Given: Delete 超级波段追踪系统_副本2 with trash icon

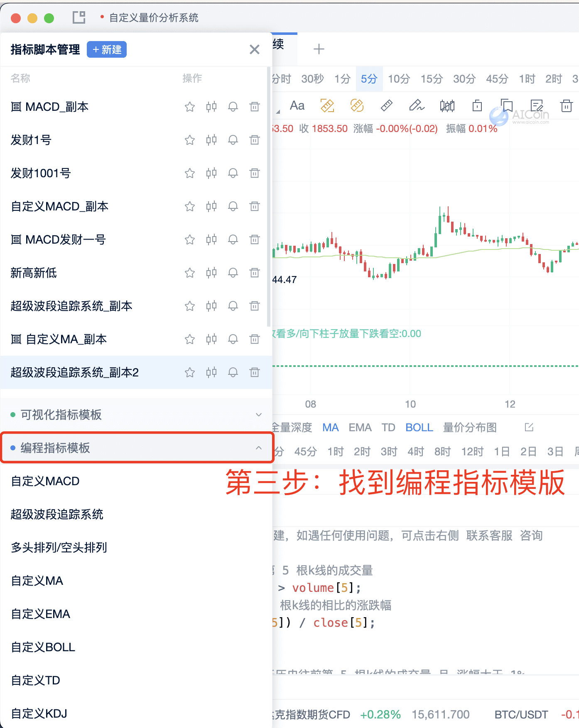Looking at the screenshot, I should (x=255, y=372).
